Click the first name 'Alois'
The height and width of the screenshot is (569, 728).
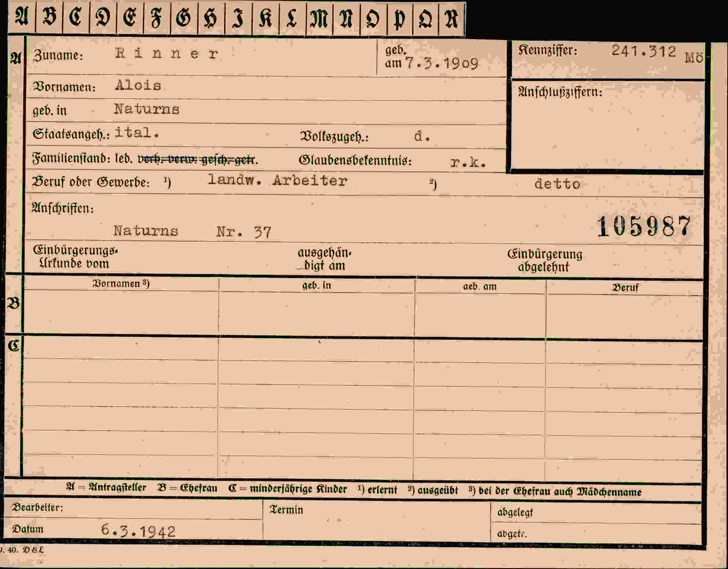138,85
